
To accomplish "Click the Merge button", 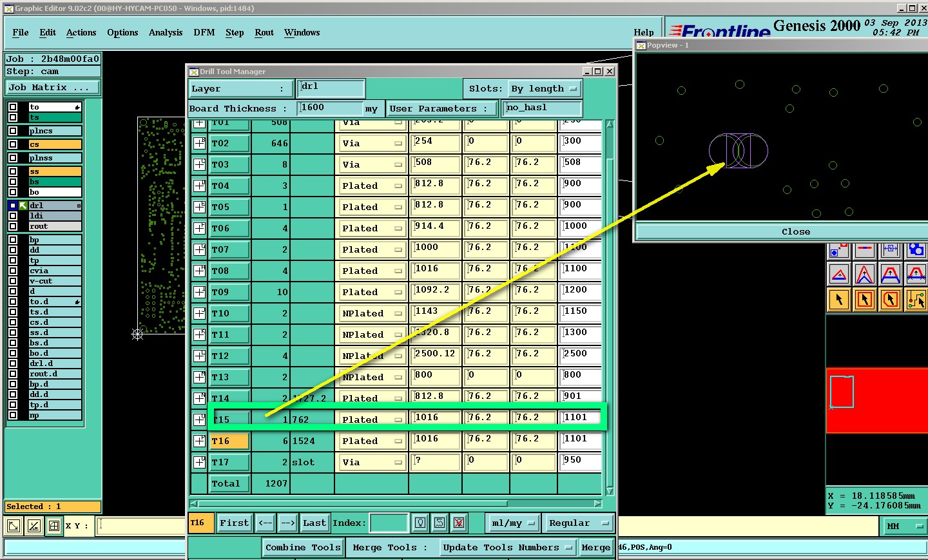I will [x=595, y=547].
